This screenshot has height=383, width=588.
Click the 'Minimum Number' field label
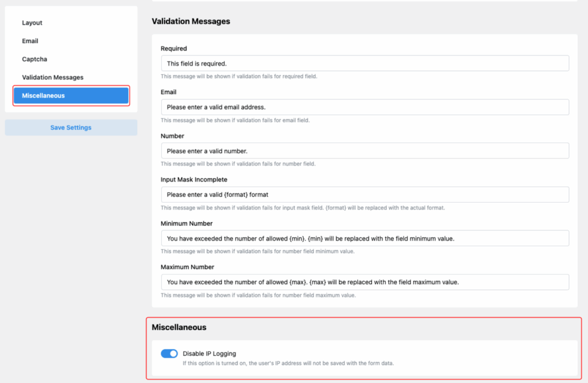187,223
